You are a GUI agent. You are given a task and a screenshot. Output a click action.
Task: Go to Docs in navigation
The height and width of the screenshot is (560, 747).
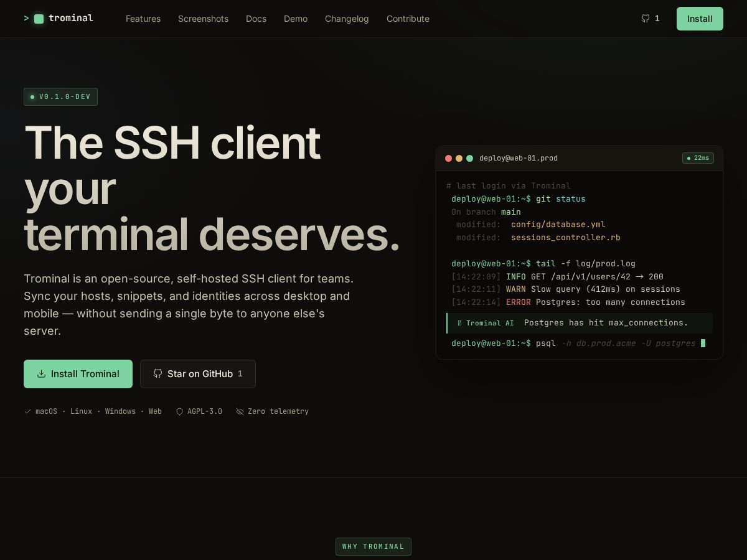pos(256,19)
